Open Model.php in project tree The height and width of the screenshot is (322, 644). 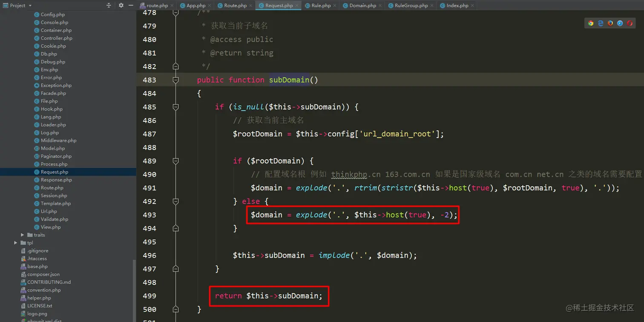[53, 148]
